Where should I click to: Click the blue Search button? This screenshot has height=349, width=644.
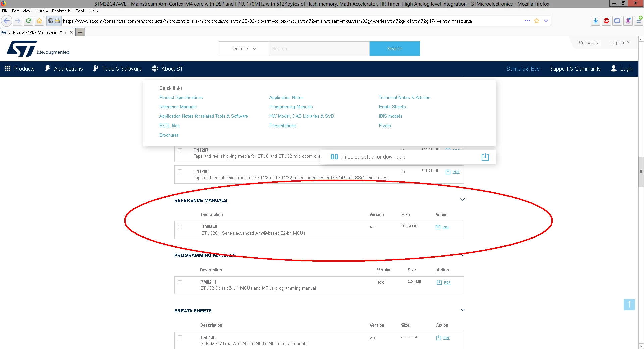[395, 49]
